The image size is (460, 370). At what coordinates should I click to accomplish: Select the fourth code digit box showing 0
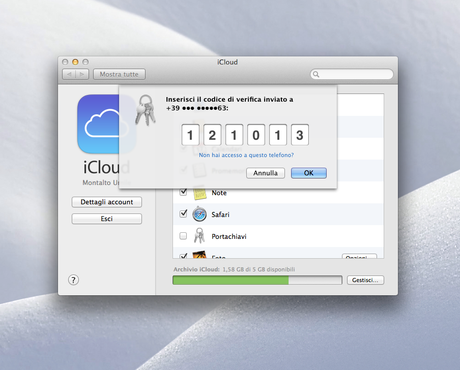(x=256, y=135)
